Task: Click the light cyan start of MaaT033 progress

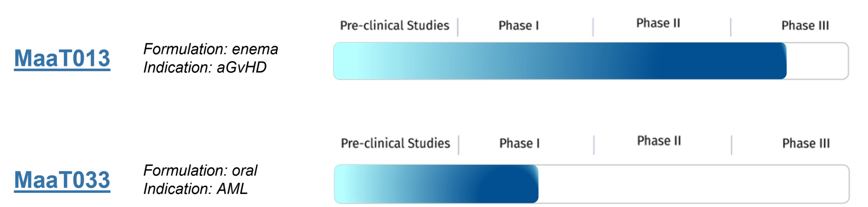Action: [357, 184]
